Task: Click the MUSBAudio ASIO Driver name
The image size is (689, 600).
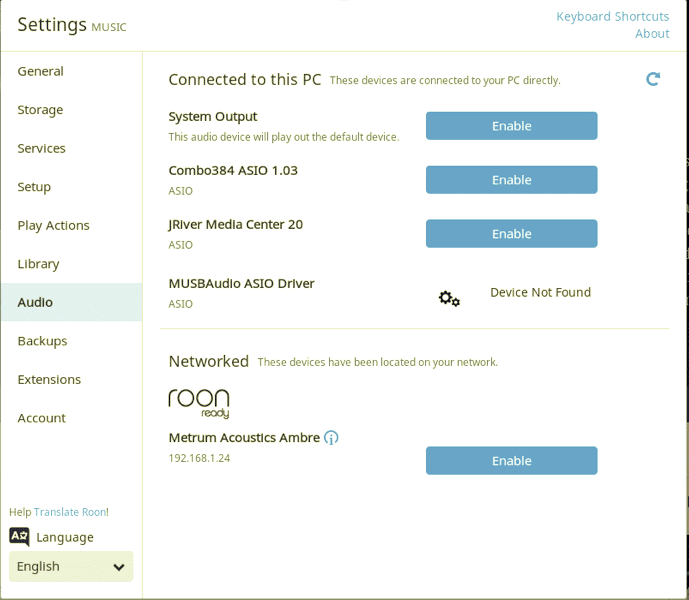Action: coord(242,284)
